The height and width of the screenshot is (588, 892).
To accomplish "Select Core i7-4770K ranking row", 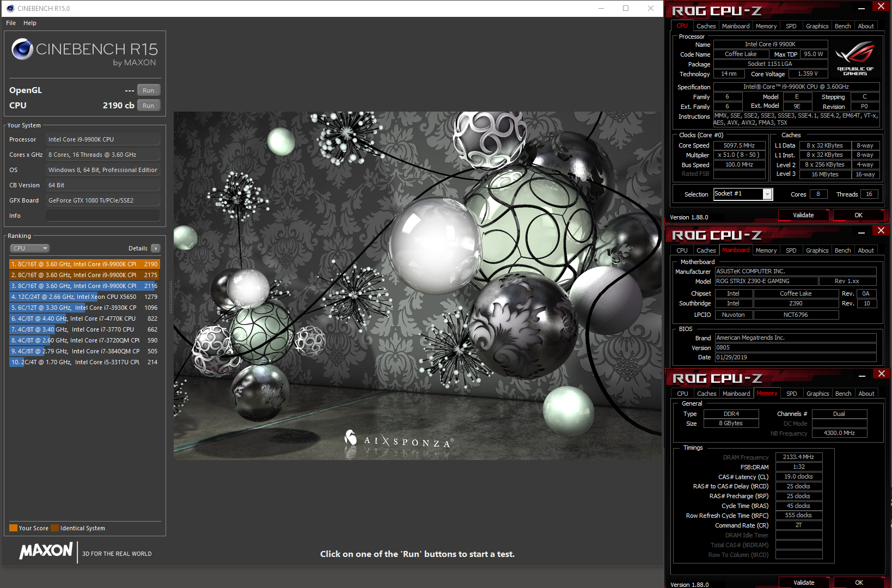I will click(x=84, y=318).
